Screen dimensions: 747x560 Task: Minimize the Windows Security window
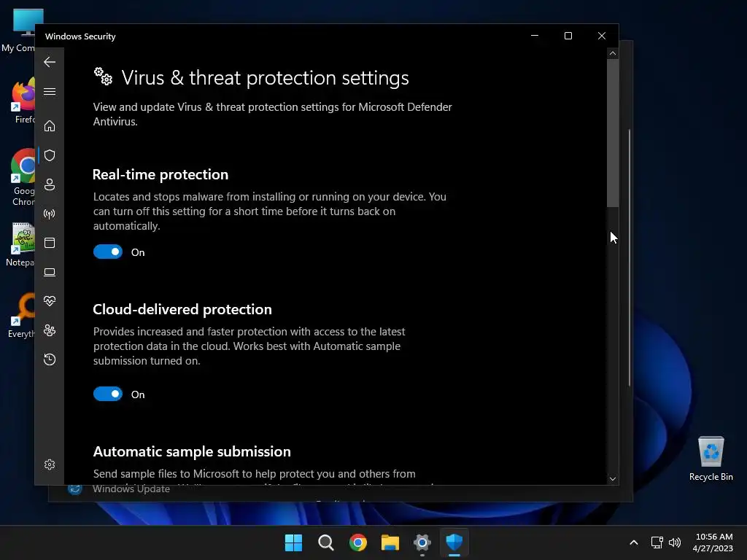click(x=535, y=36)
